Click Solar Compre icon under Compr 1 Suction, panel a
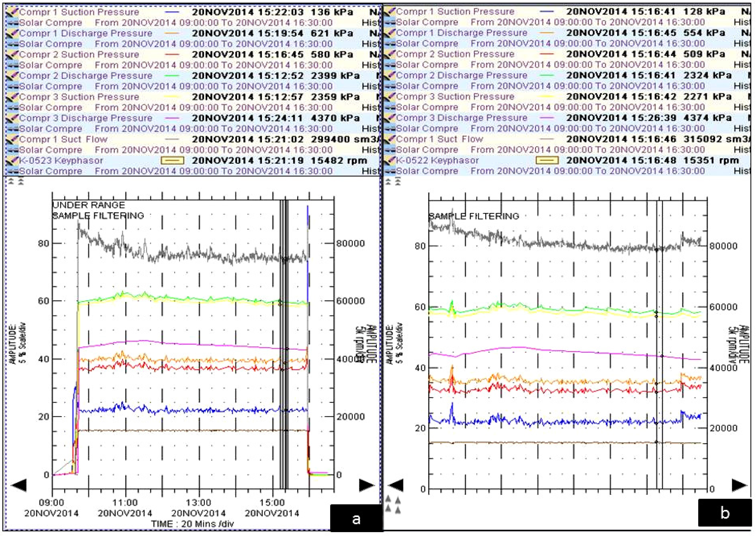This screenshot has height=536, width=756. pos(12,23)
